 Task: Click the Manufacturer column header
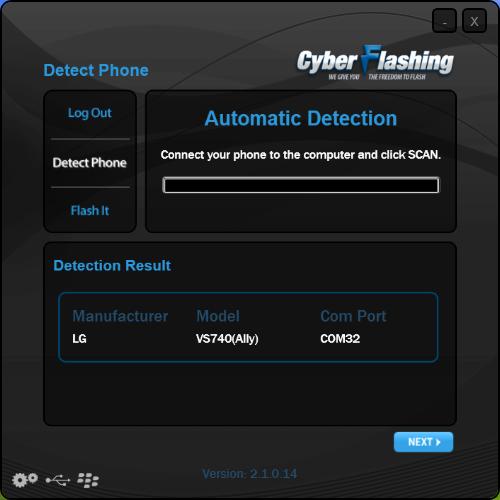[x=120, y=316]
